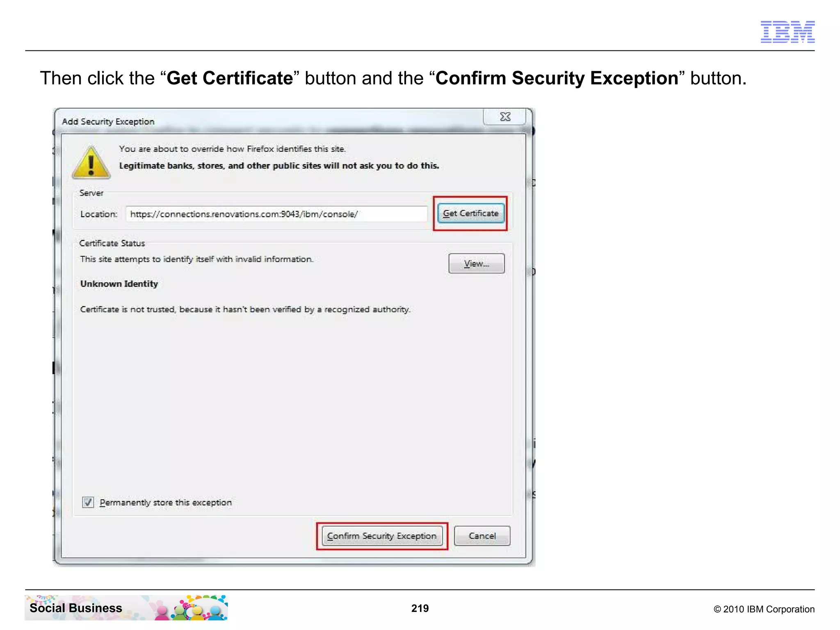The image size is (840, 630).
Task: Click the Social Business footer banner
Action: pos(126,607)
